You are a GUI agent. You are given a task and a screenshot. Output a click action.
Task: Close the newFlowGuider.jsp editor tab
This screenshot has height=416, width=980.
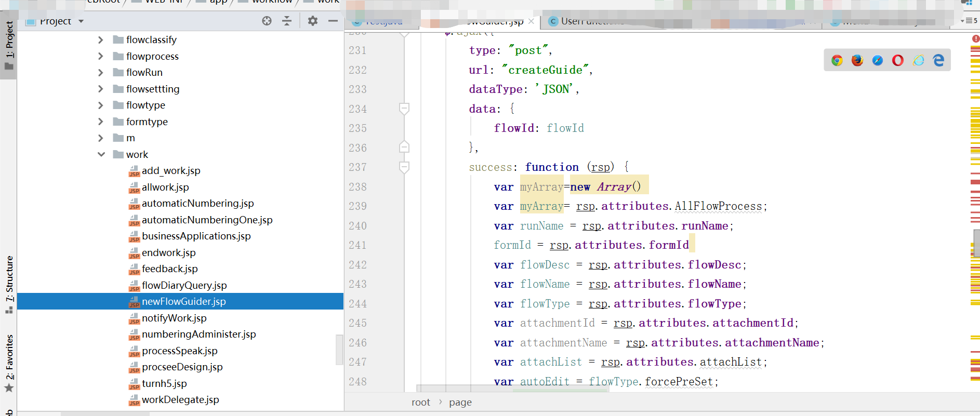tap(531, 21)
